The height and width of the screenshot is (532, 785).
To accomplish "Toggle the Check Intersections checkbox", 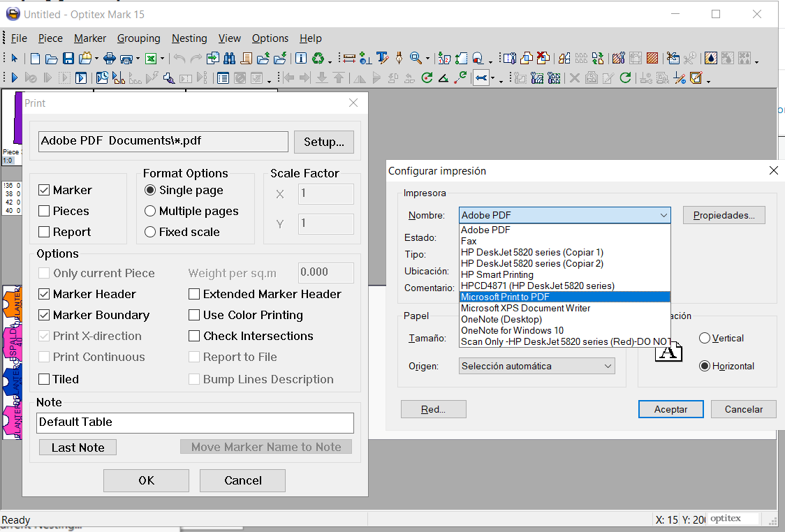I will pyautogui.click(x=194, y=337).
